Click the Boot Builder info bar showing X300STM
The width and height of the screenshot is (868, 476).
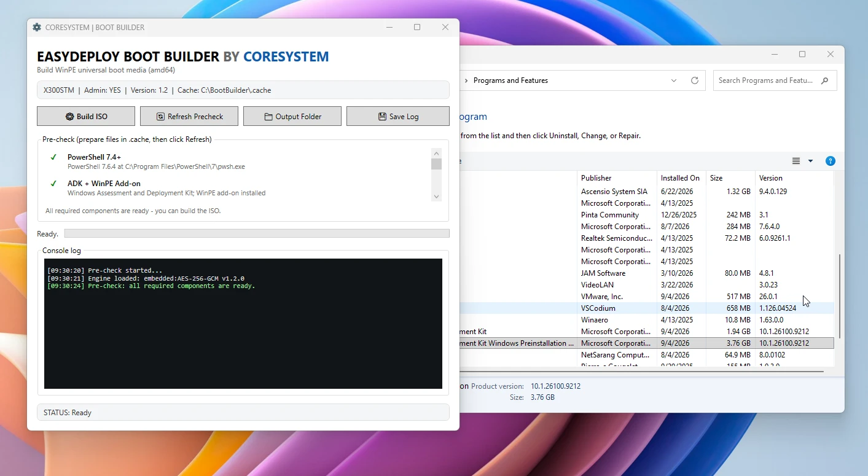243,90
